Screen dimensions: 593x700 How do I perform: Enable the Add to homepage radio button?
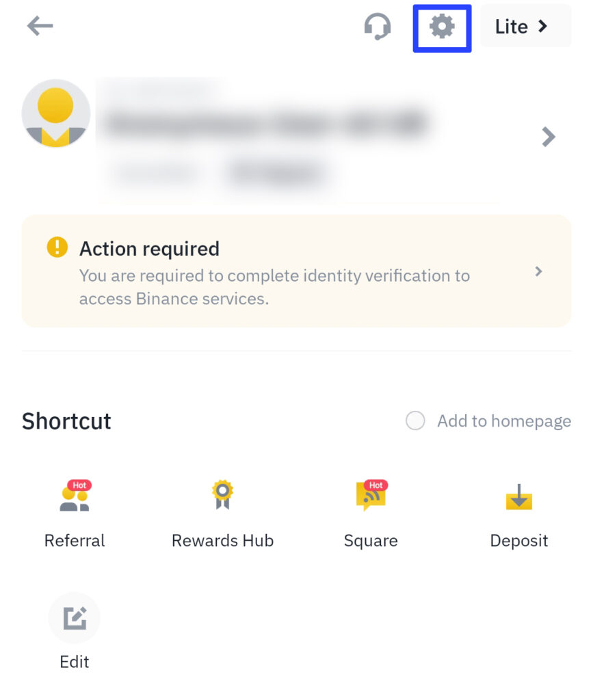[415, 420]
